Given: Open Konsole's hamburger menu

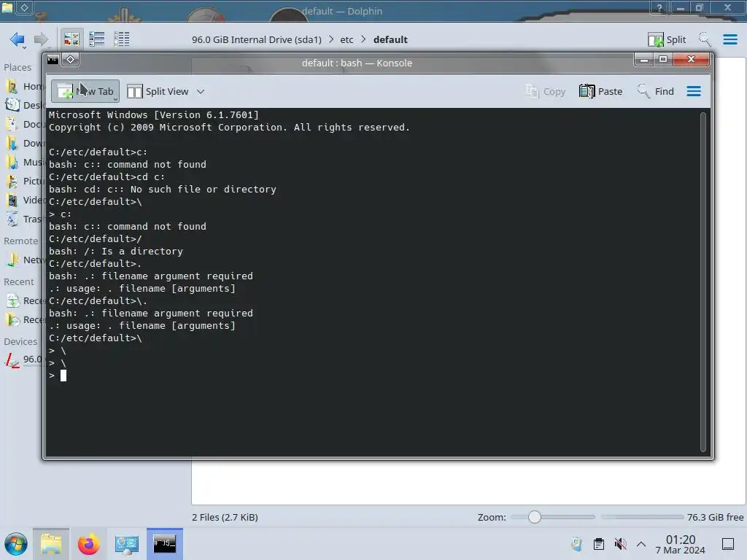Looking at the screenshot, I should (694, 91).
